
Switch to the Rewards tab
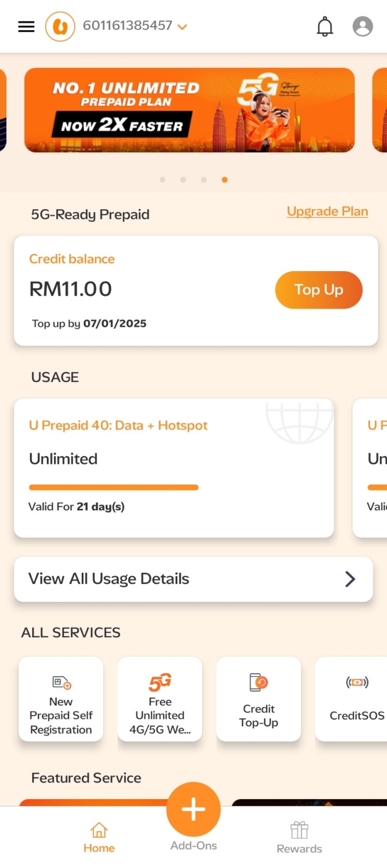[299, 837]
